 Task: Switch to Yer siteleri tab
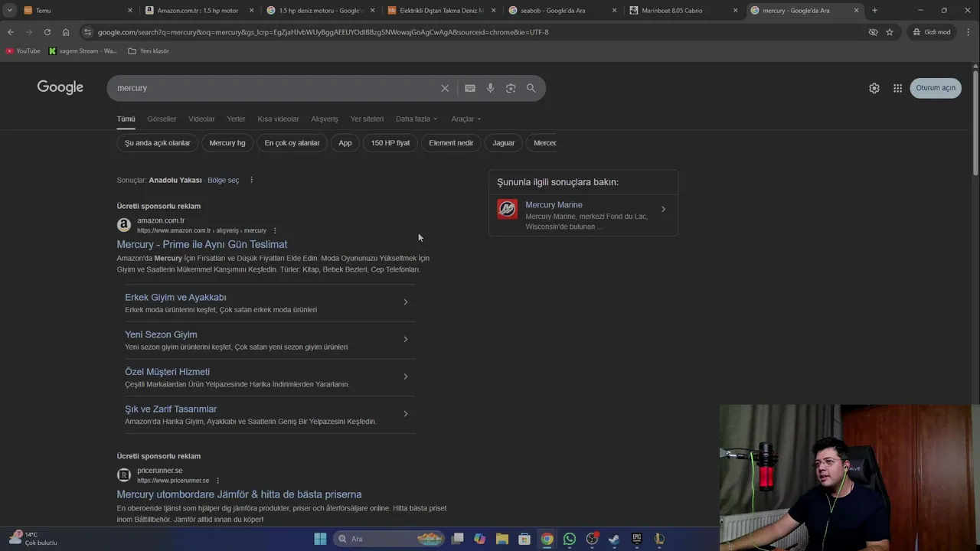tap(367, 119)
